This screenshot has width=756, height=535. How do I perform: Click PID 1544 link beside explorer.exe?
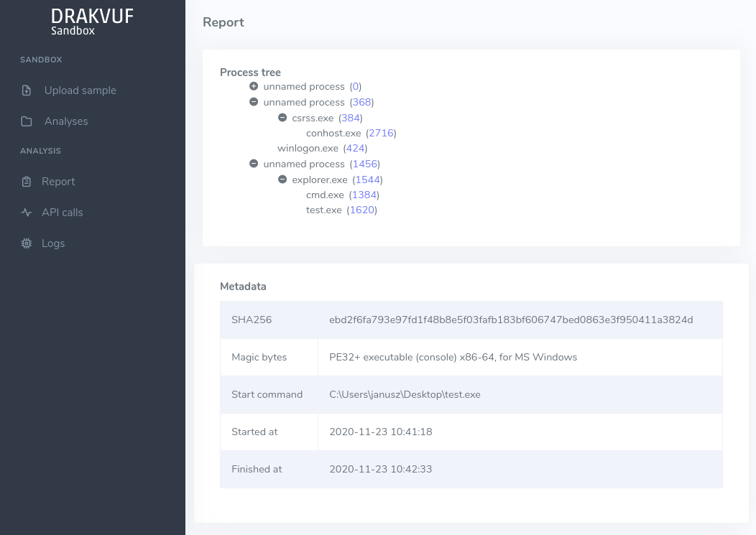point(367,180)
